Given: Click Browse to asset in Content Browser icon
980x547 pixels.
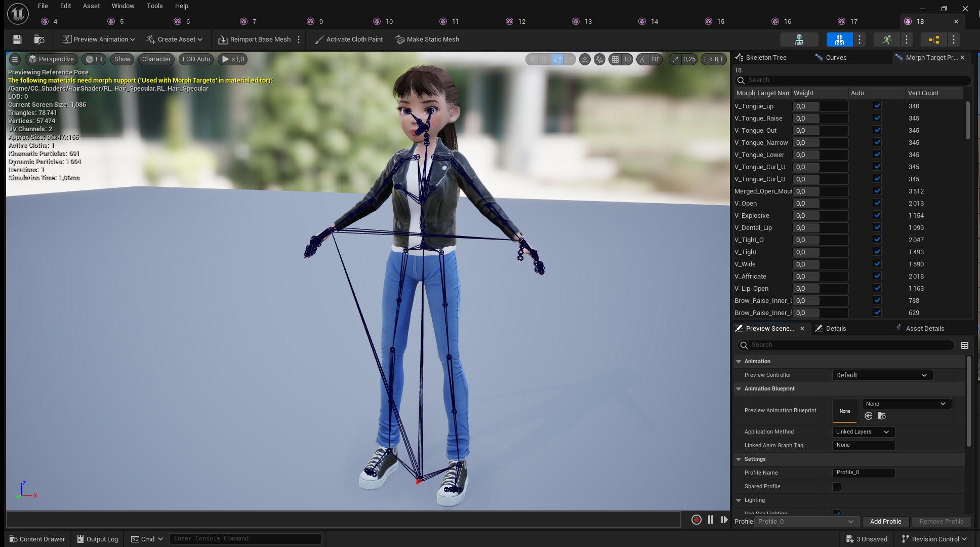Looking at the screenshot, I should 39,40.
